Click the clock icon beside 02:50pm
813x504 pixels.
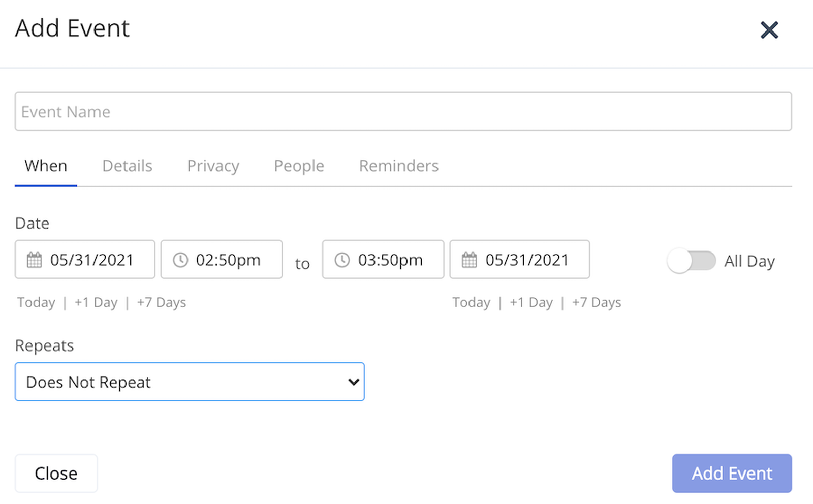click(180, 260)
